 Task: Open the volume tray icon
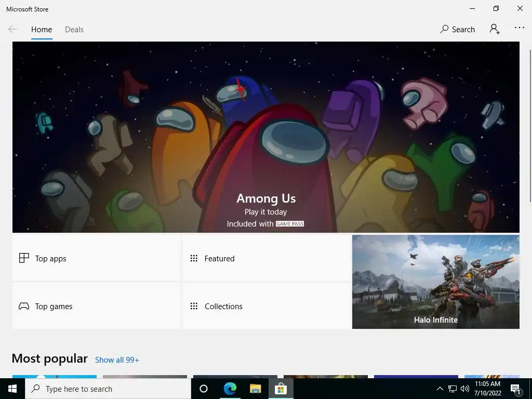[x=465, y=389]
